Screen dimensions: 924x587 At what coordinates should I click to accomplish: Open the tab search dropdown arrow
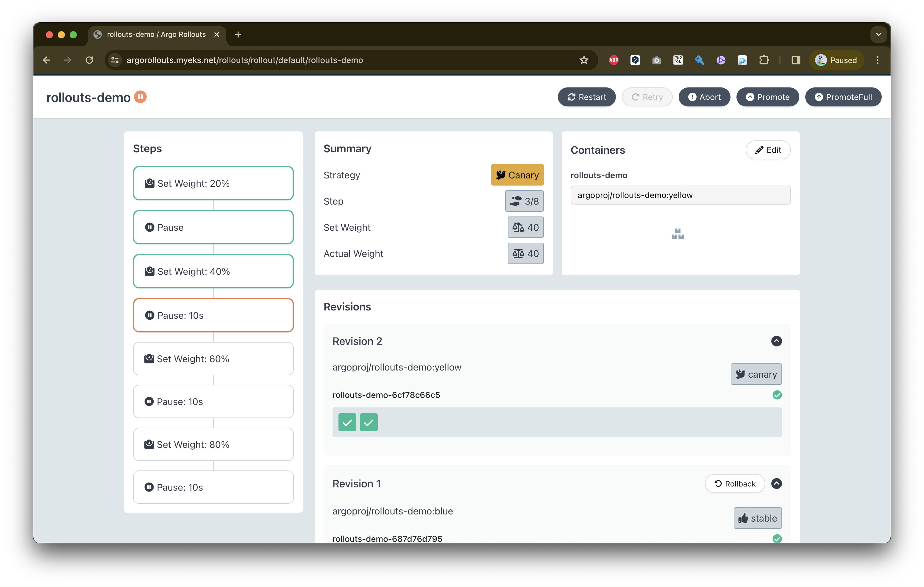878,34
